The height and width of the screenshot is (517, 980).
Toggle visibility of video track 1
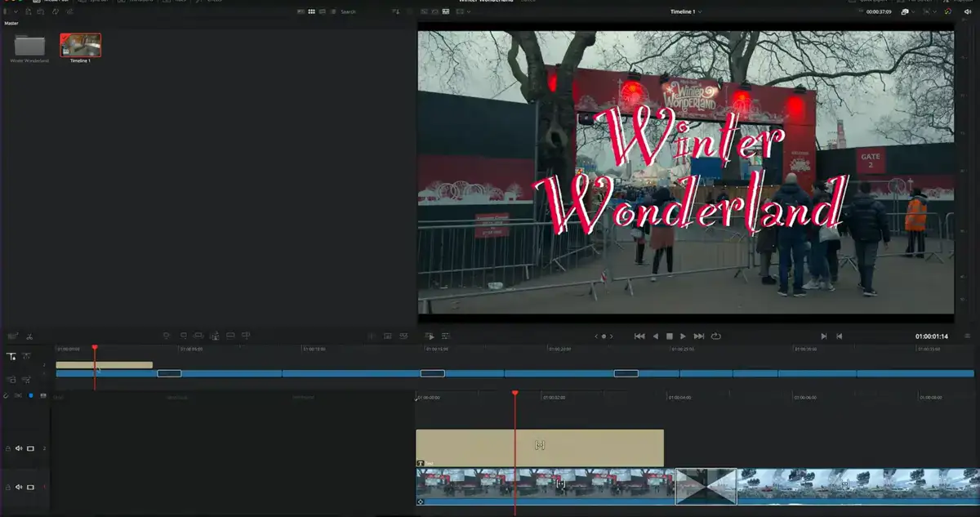(31, 487)
